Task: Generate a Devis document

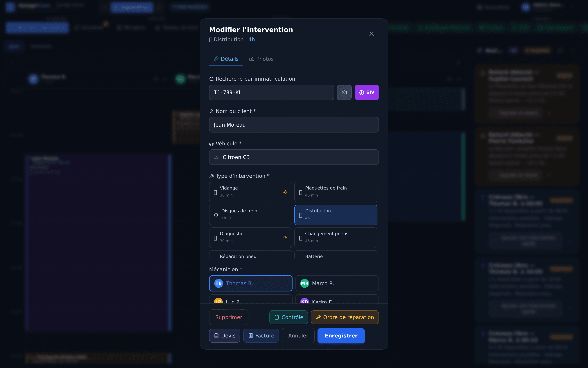Action: tap(225, 336)
